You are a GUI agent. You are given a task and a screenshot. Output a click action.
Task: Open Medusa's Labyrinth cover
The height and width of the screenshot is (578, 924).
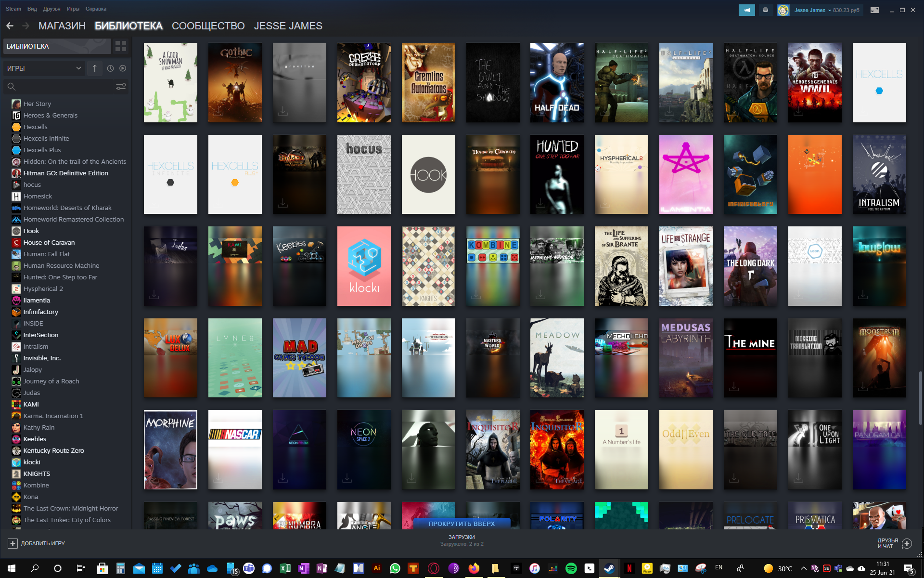686,358
